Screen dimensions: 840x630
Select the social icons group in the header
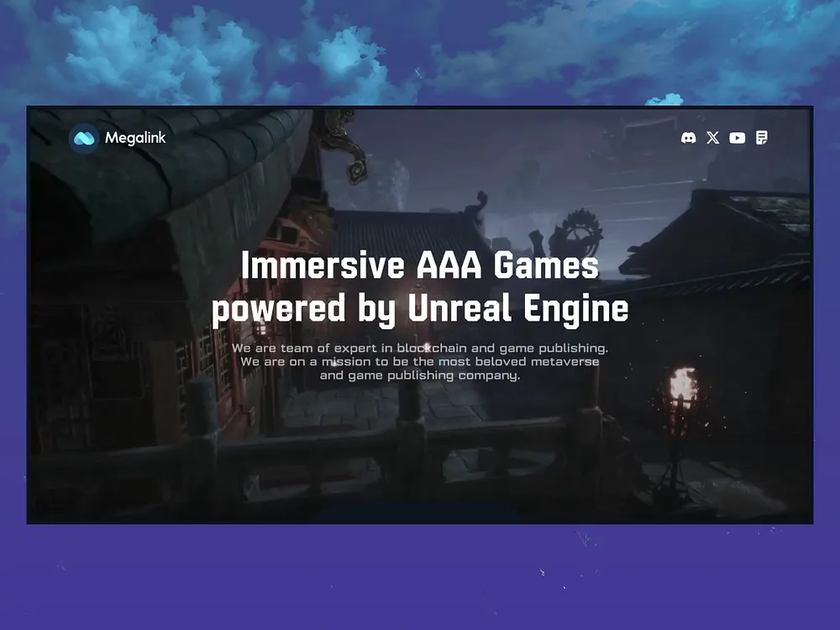726,137
